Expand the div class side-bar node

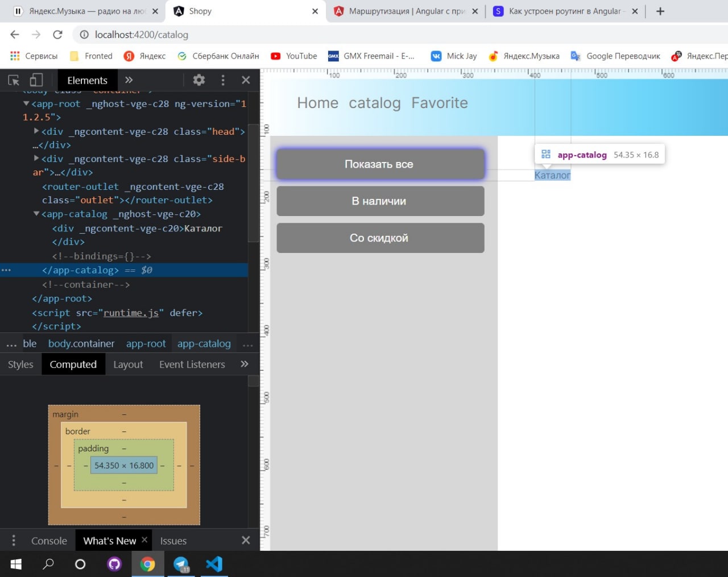click(36, 158)
